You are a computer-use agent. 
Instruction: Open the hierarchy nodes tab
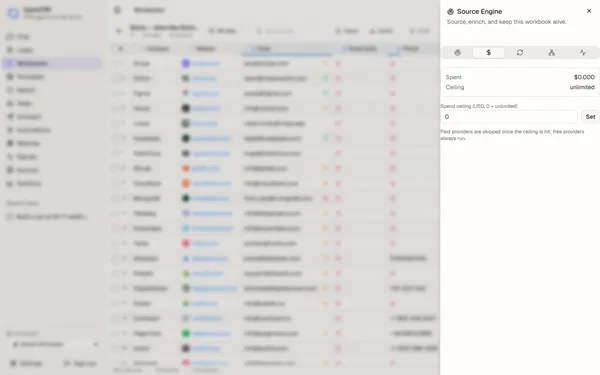pos(551,52)
